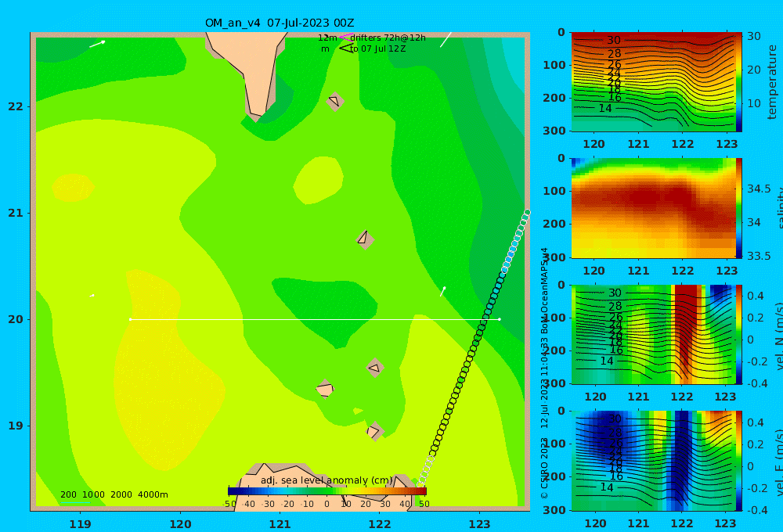This screenshot has height=532, width=783.
Task: Click the '200 1000 2000 4000m' depth legend
Action: coord(114,494)
